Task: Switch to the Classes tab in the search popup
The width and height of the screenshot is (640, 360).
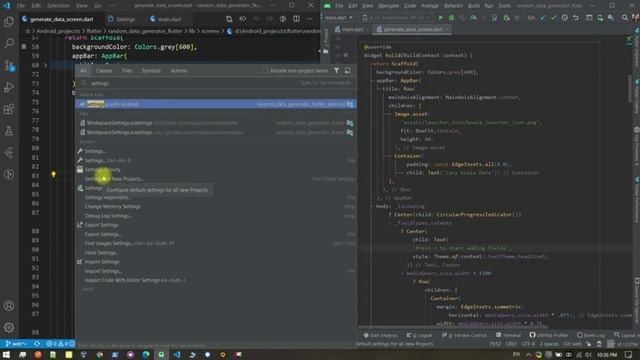Action: [x=104, y=71]
